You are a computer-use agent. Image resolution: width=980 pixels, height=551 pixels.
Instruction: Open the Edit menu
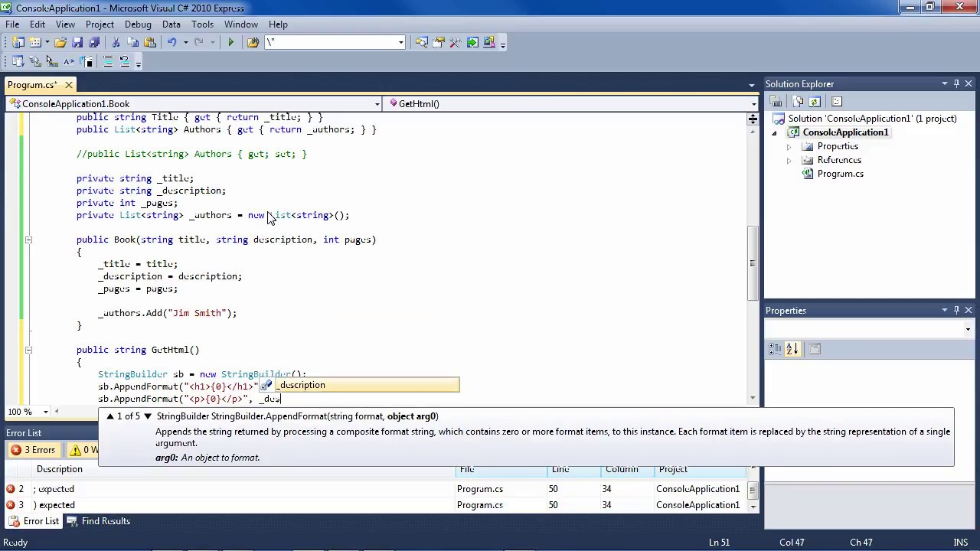(x=37, y=24)
